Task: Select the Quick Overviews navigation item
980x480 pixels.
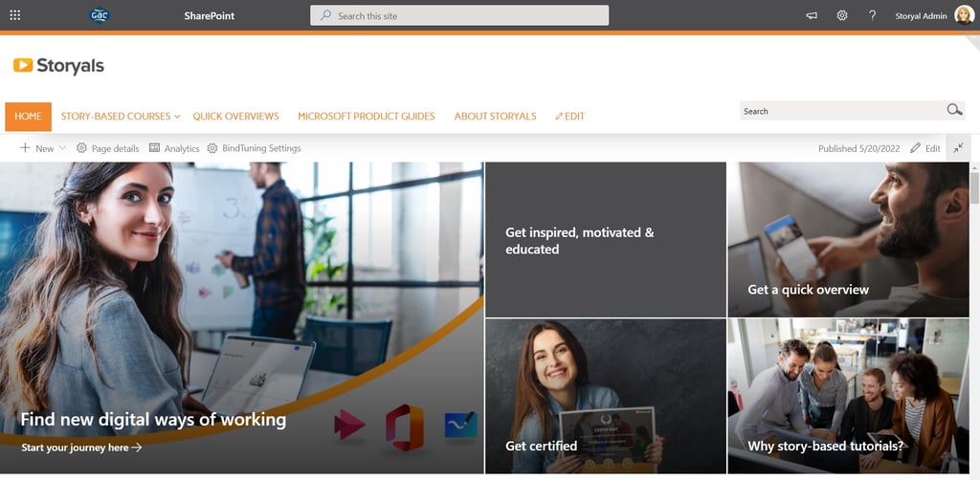Action: pyautogui.click(x=235, y=116)
